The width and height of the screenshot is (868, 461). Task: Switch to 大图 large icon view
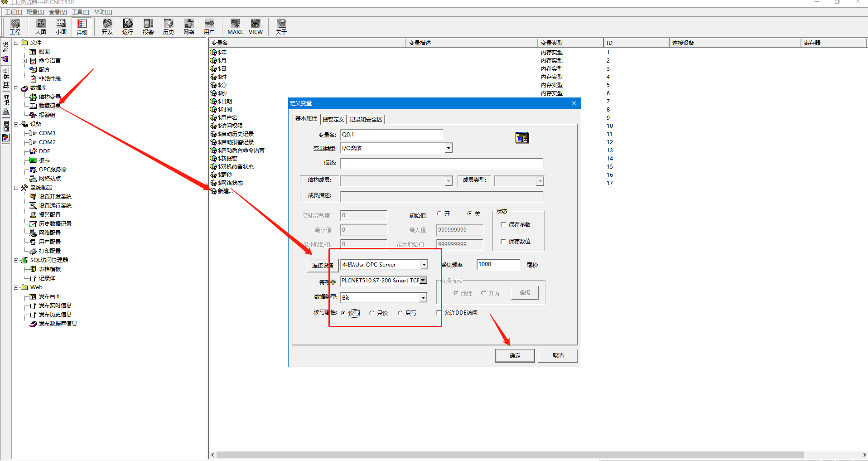coord(41,27)
